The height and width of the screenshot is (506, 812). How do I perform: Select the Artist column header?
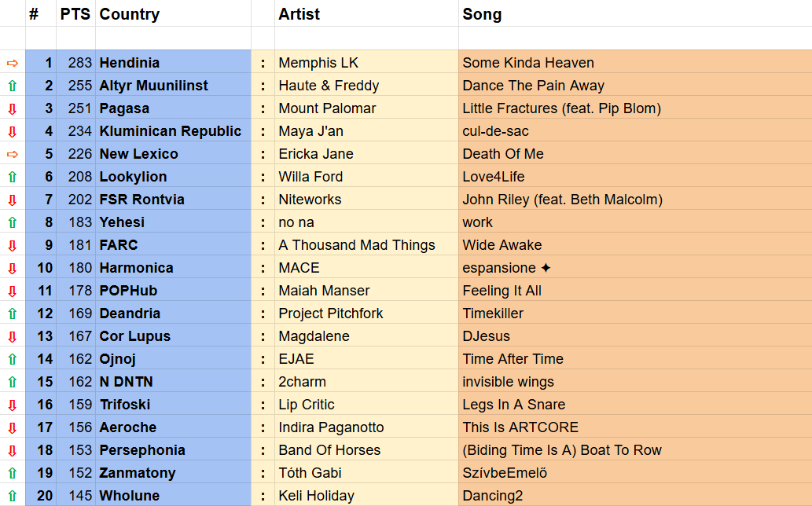[x=299, y=14]
